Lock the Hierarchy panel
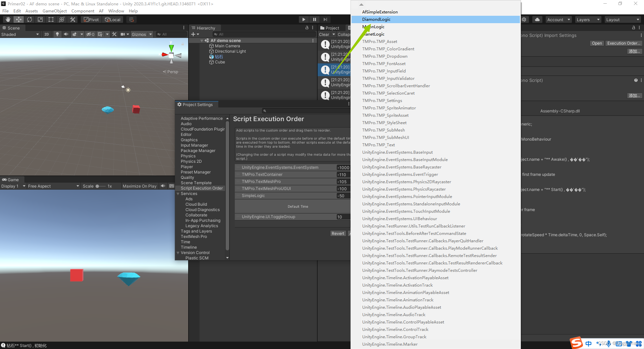644x349 pixels. (x=307, y=28)
